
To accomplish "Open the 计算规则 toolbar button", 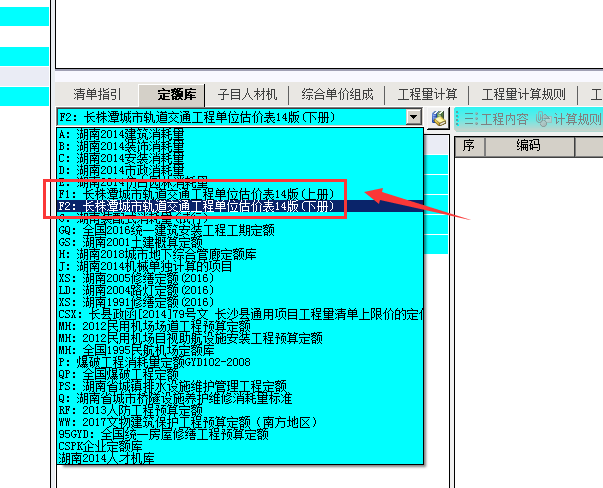I will point(569,119).
